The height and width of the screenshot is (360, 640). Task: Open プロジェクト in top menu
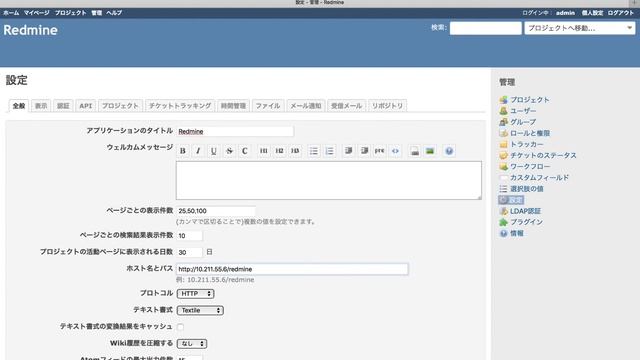click(71, 13)
